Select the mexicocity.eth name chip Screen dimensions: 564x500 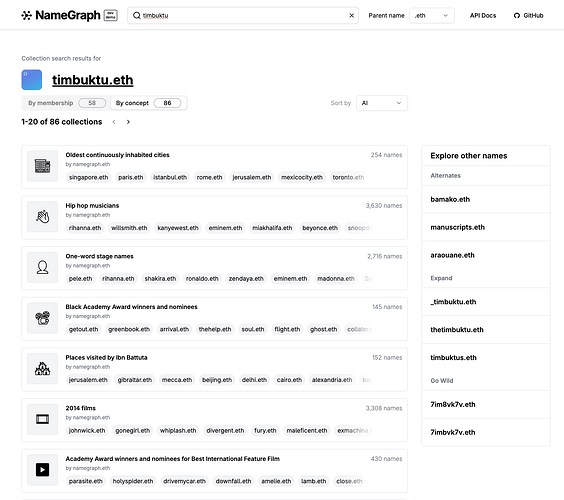click(302, 177)
